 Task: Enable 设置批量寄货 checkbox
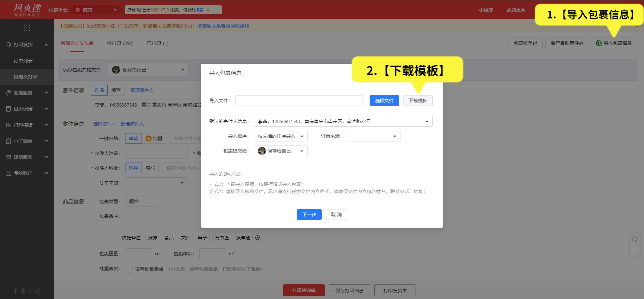coord(129,269)
